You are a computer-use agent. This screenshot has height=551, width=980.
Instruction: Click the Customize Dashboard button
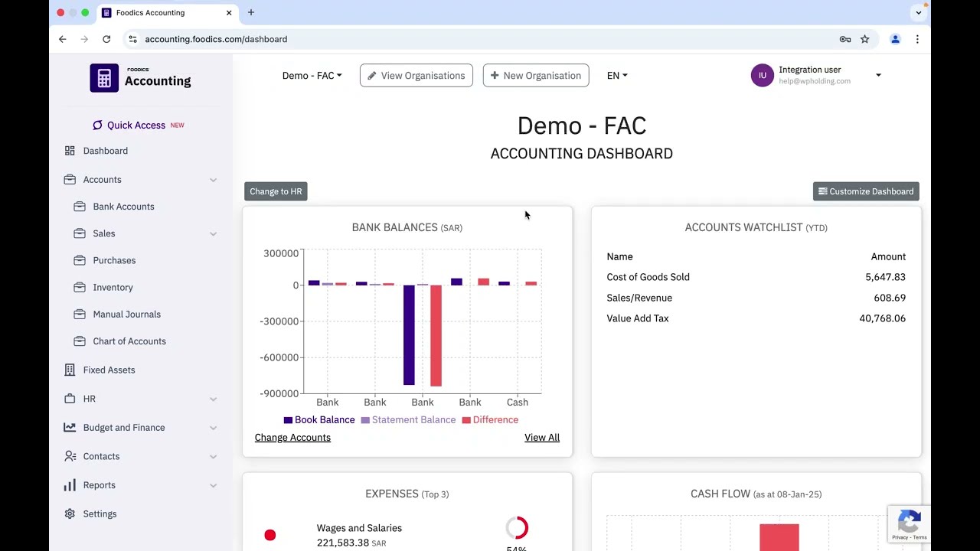(866, 191)
